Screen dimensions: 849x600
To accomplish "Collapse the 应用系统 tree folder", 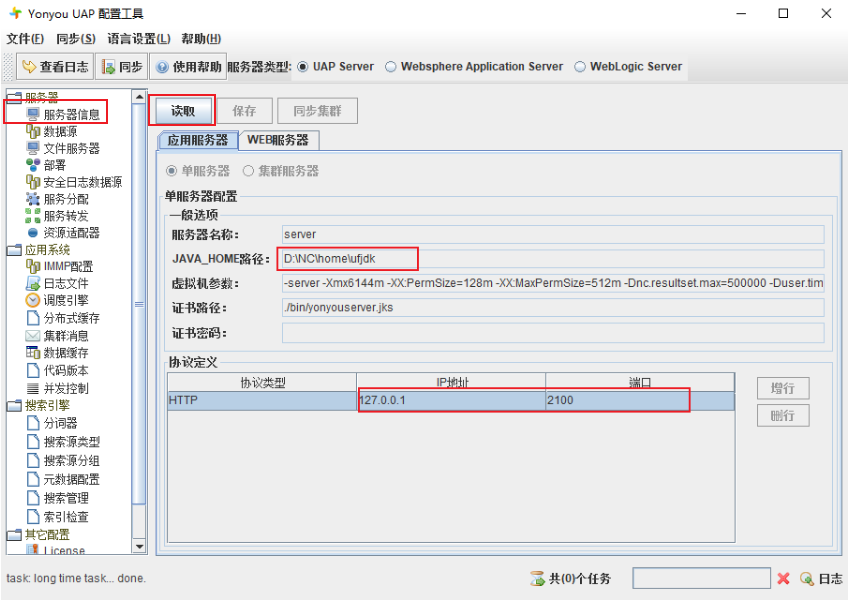I will [x=14, y=250].
